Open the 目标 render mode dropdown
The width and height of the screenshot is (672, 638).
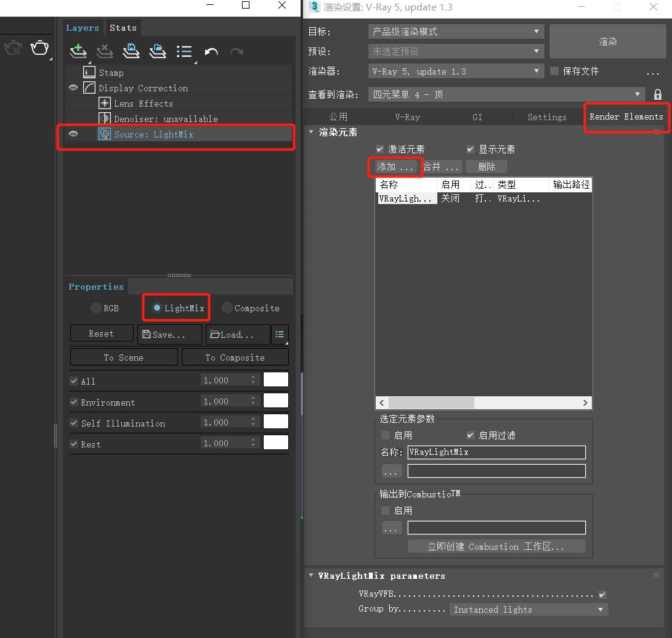pos(456,31)
